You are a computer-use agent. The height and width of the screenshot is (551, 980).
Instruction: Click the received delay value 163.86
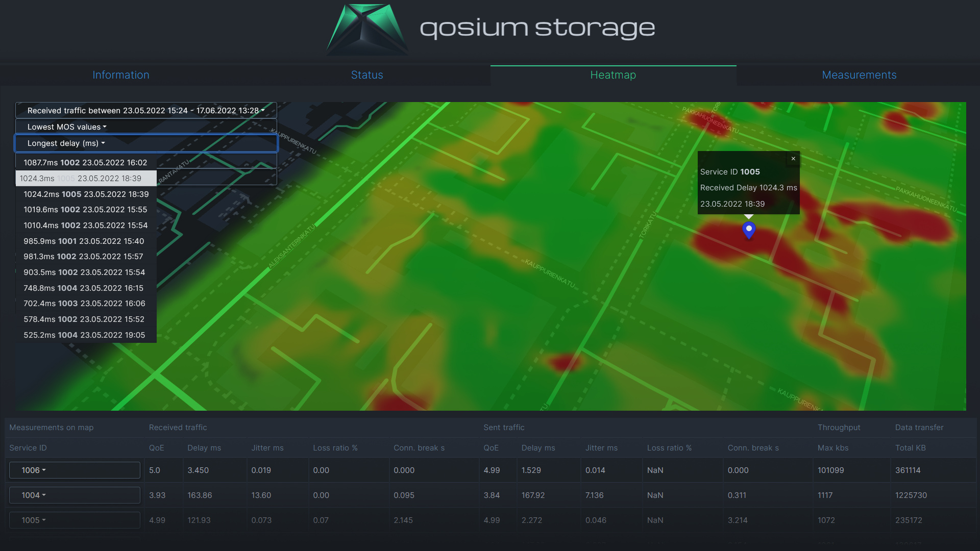pyautogui.click(x=200, y=495)
